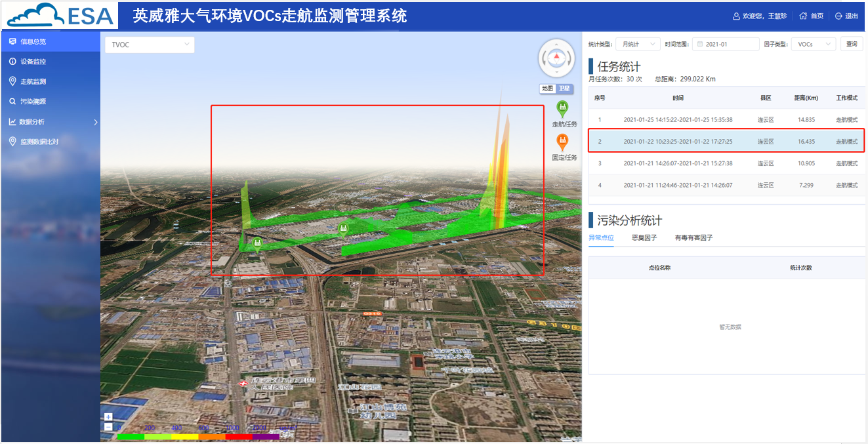Click the red segment of concentration legend
The width and height of the screenshot is (868, 444).
[x=238, y=435]
